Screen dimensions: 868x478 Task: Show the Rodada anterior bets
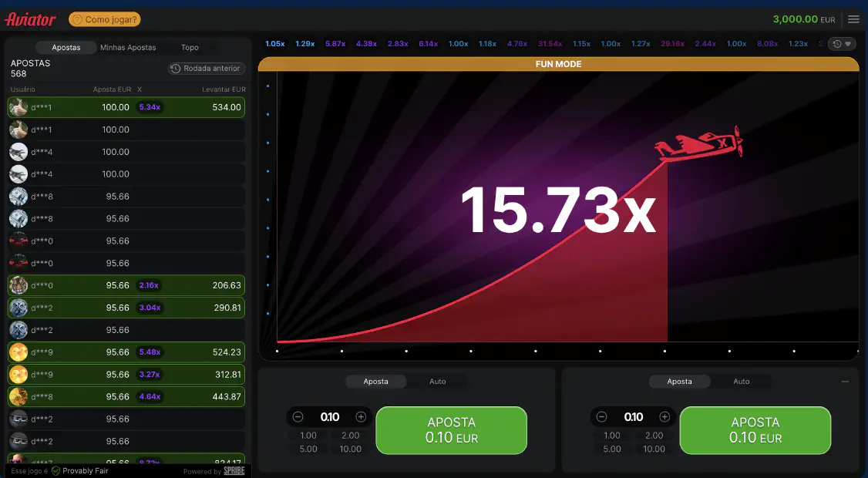click(207, 69)
